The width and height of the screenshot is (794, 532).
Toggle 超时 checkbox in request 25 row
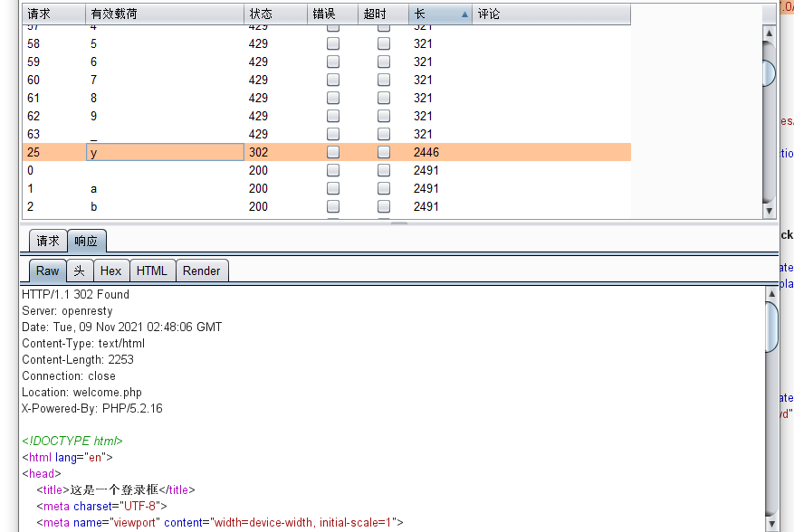(x=384, y=152)
